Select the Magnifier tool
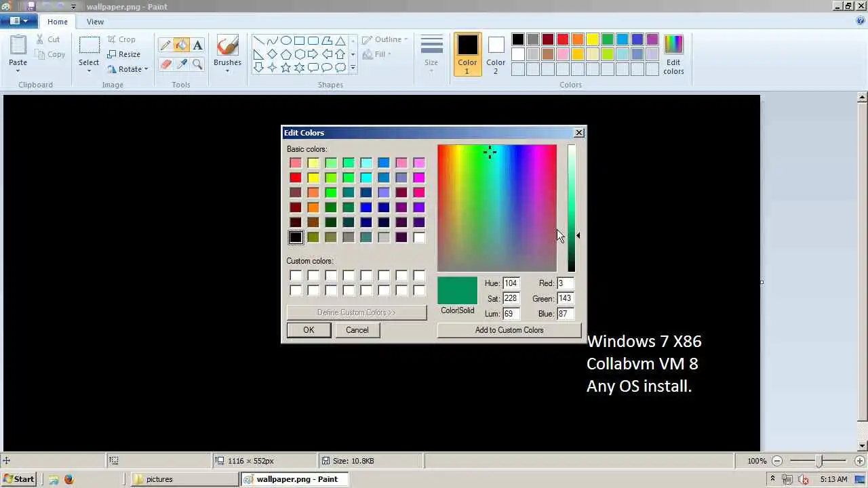This screenshot has width=868, height=488. [197, 64]
